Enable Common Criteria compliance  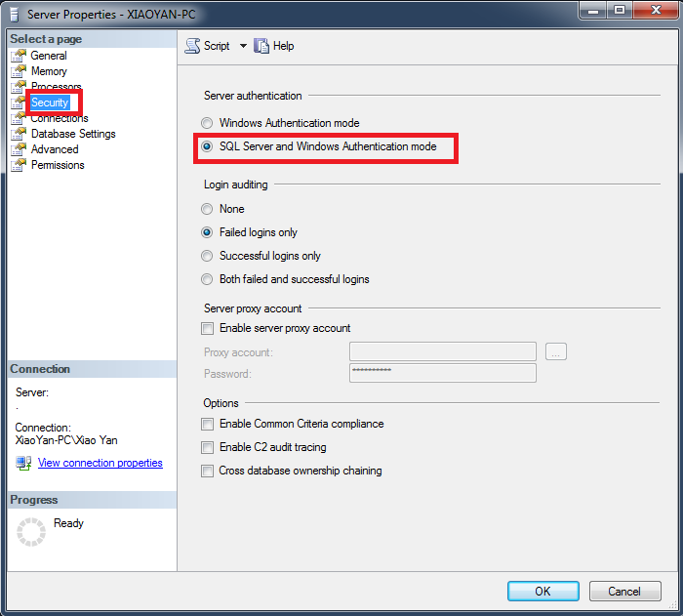pos(207,424)
